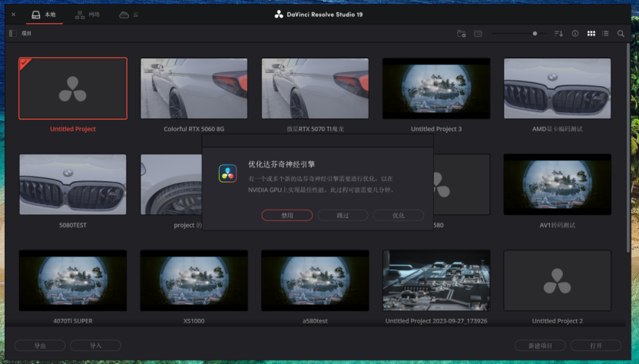639x364 pixels.
Task: Open project search with magnifier icon
Action: 621,34
